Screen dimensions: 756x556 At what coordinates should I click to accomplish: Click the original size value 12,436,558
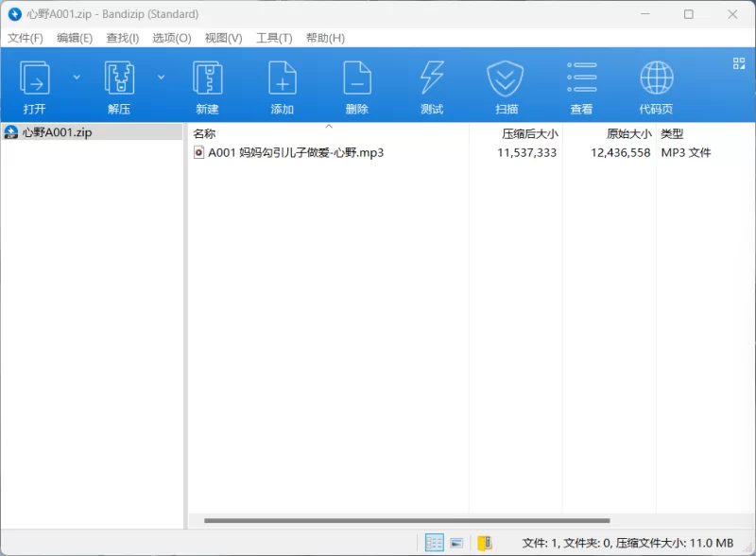(621, 153)
